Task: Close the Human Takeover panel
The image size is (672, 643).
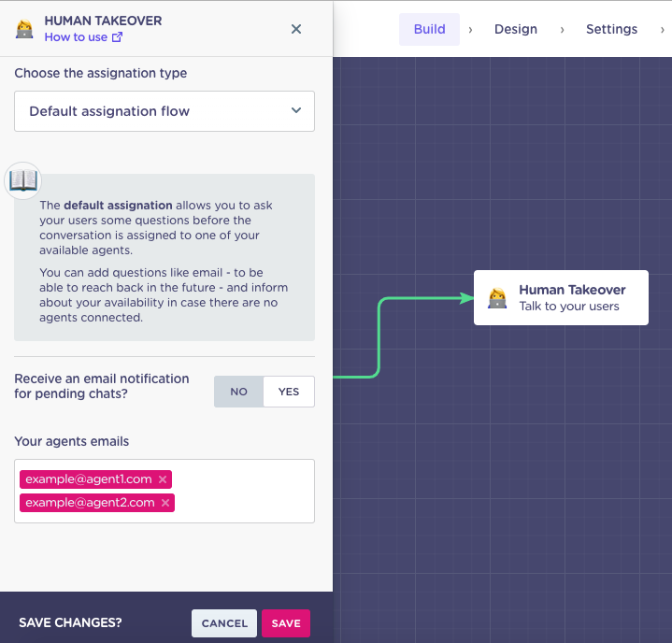Action: pos(296,29)
